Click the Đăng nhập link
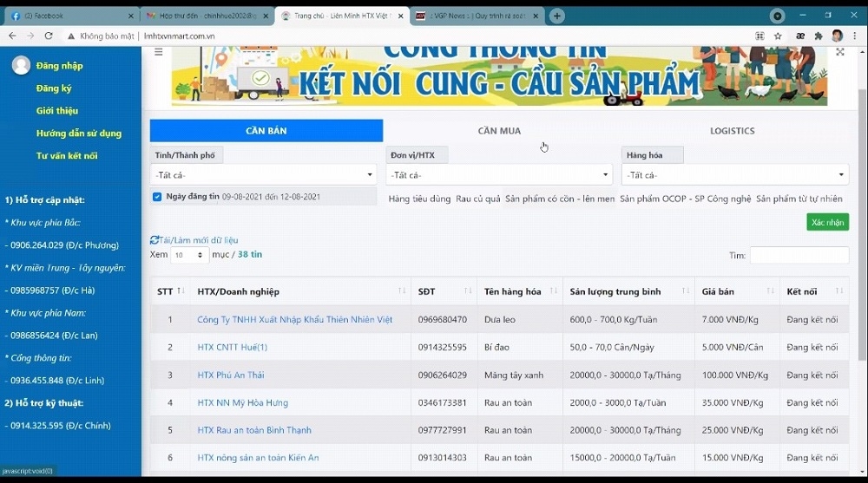Screen dimensions: 868x483 59,65
